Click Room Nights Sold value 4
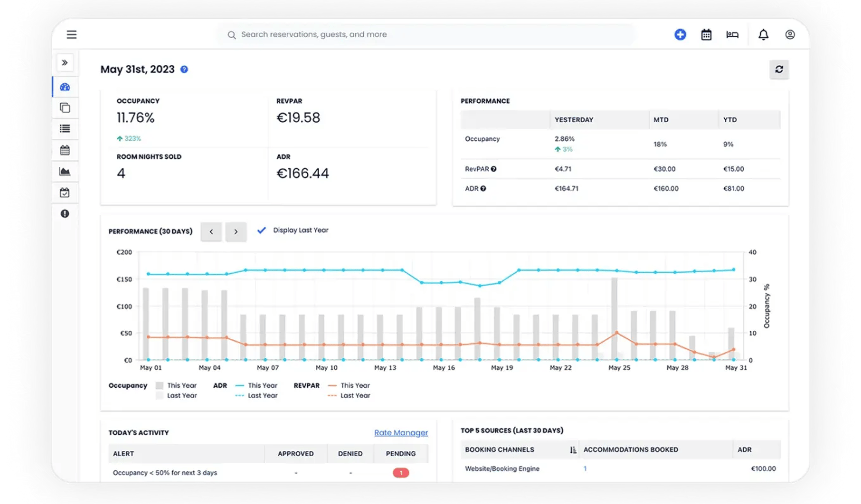The image size is (861, 504). 121,173
